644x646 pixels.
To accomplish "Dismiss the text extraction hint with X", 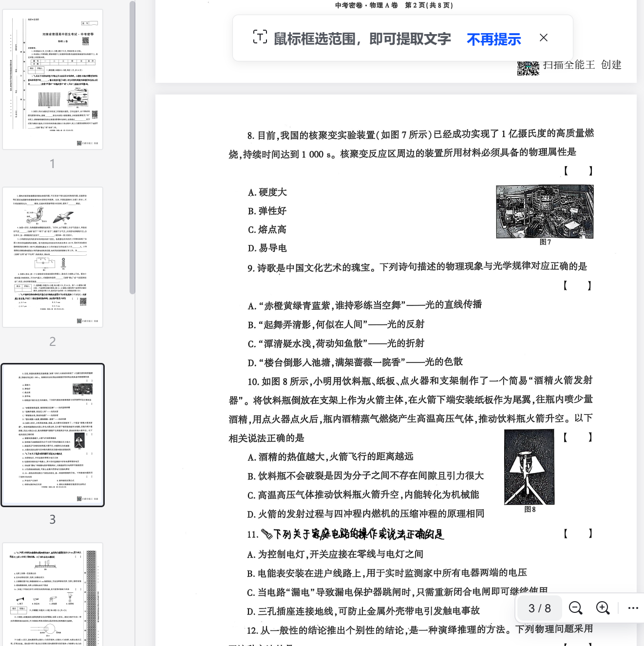I will coord(544,38).
